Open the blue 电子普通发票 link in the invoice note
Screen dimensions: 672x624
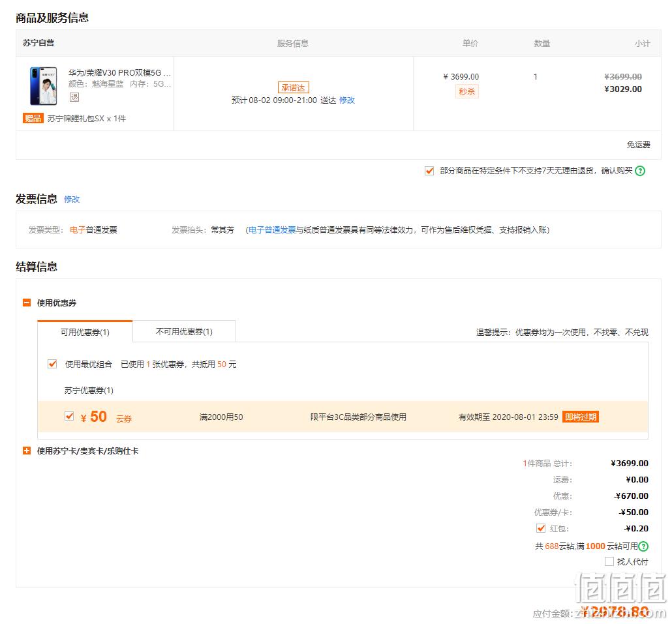[272, 230]
